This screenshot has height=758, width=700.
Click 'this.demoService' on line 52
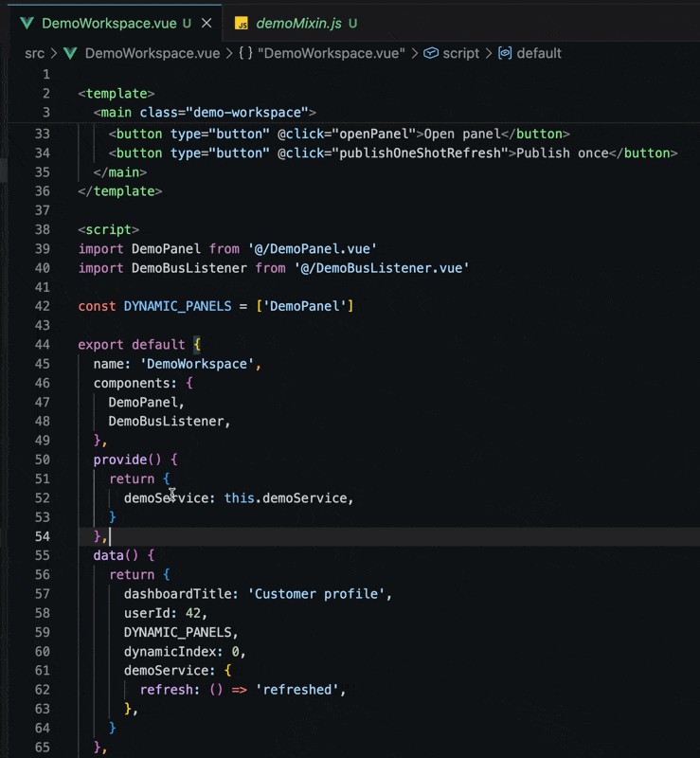click(285, 498)
